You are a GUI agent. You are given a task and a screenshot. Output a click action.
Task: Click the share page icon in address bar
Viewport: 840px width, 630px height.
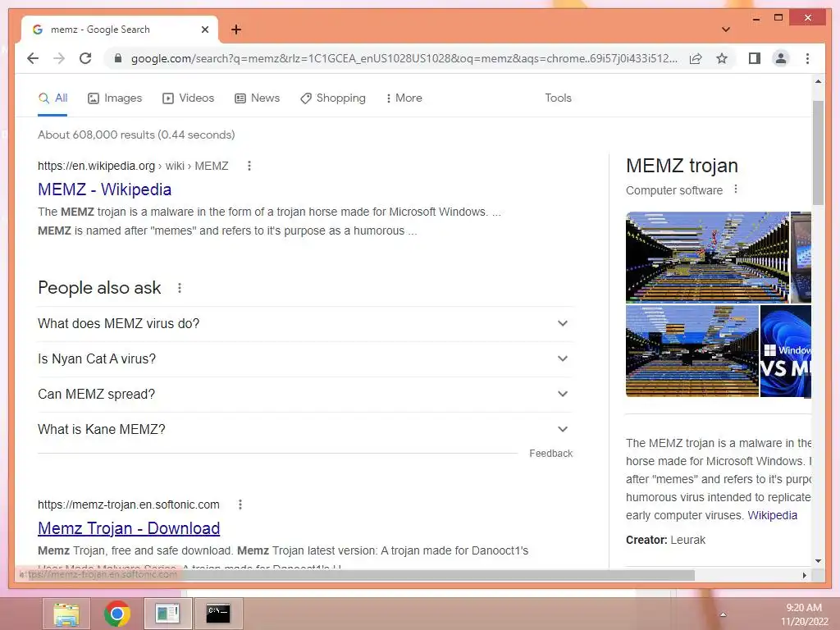coord(696,58)
